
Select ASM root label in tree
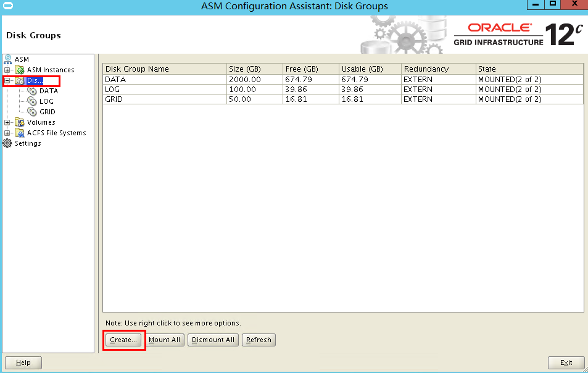pyautogui.click(x=22, y=59)
